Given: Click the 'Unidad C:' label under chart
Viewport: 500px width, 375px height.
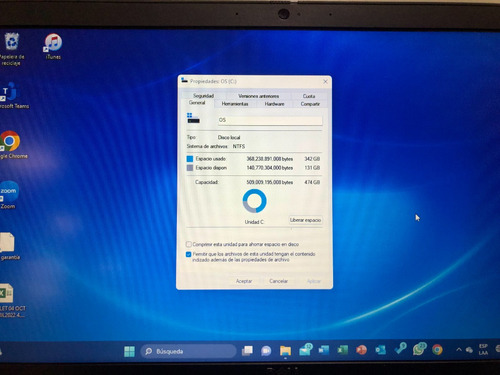Looking at the screenshot, I should [254, 222].
